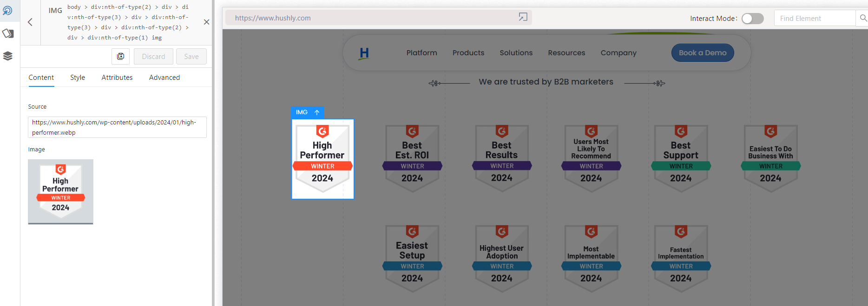Switch to the Content tab
Image resolution: width=868 pixels, height=306 pixels.
41,78
